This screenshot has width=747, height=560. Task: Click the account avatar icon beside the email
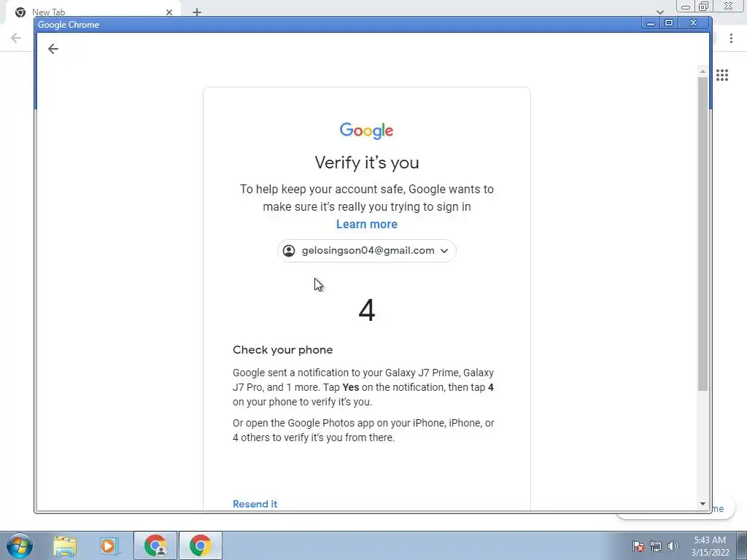tap(289, 251)
